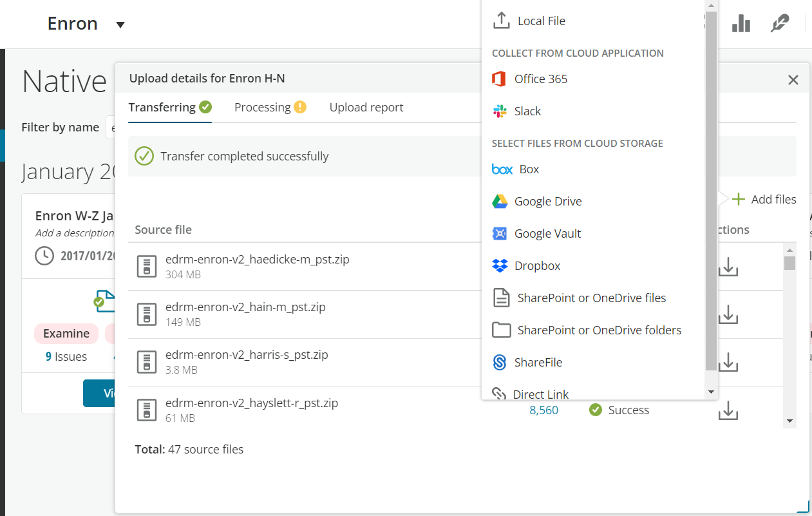
Task: Download edrm-enron-v2_haedicke-m_pst.zip file
Action: [x=728, y=267]
